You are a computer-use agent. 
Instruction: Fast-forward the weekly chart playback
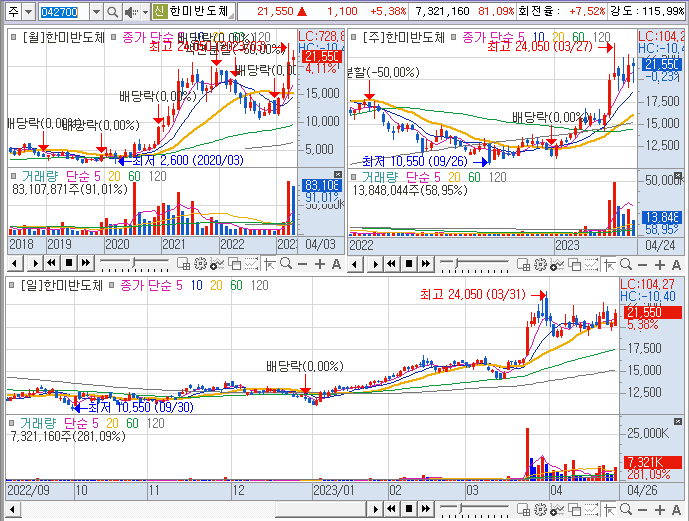pyautogui.click(x=425, y=264)
